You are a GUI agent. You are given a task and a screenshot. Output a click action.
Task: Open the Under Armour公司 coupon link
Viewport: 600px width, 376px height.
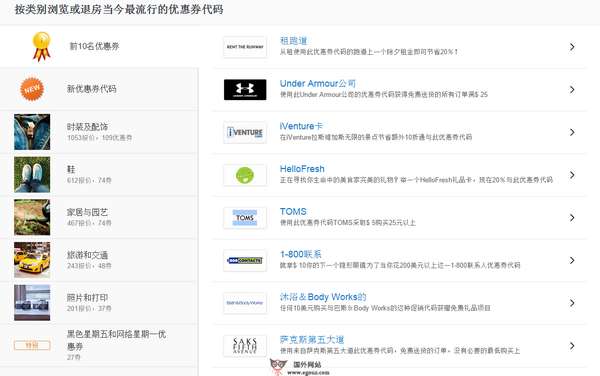pyautogui.click(x=318, y=83)
